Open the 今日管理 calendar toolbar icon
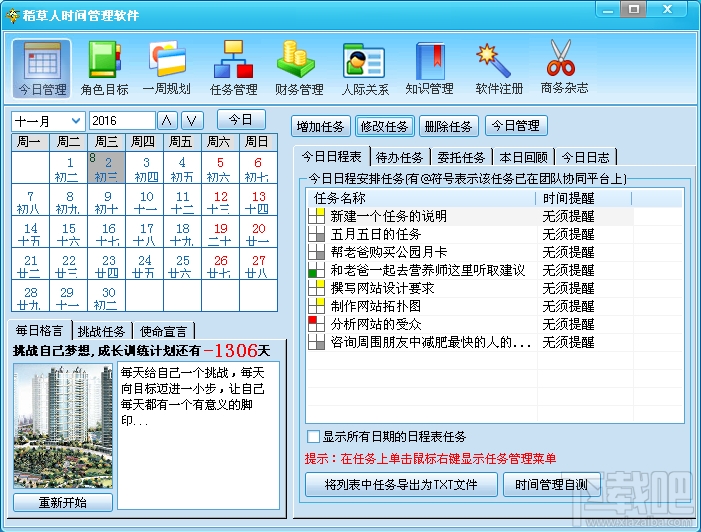The height and width of the screenshot is (532, 701). (x=42, y=68)
